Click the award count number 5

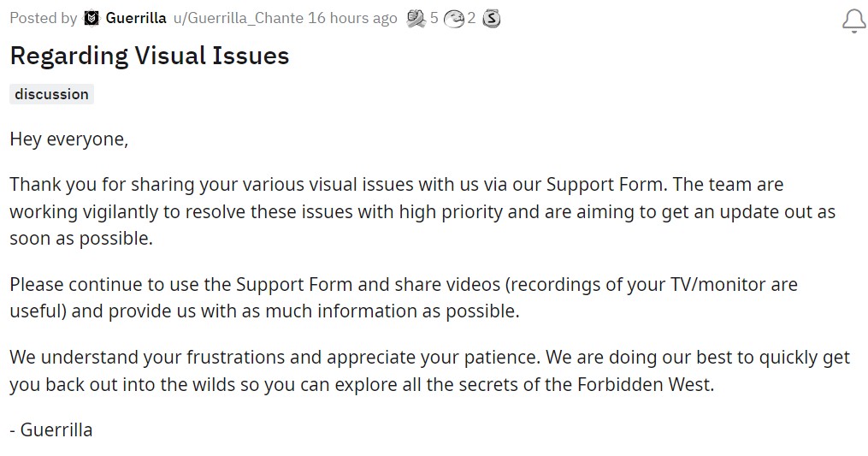tap(434, 18)
